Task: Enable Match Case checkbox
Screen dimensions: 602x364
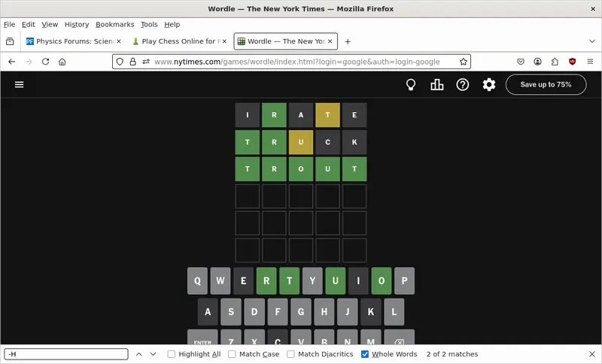Action: (232, 354)
